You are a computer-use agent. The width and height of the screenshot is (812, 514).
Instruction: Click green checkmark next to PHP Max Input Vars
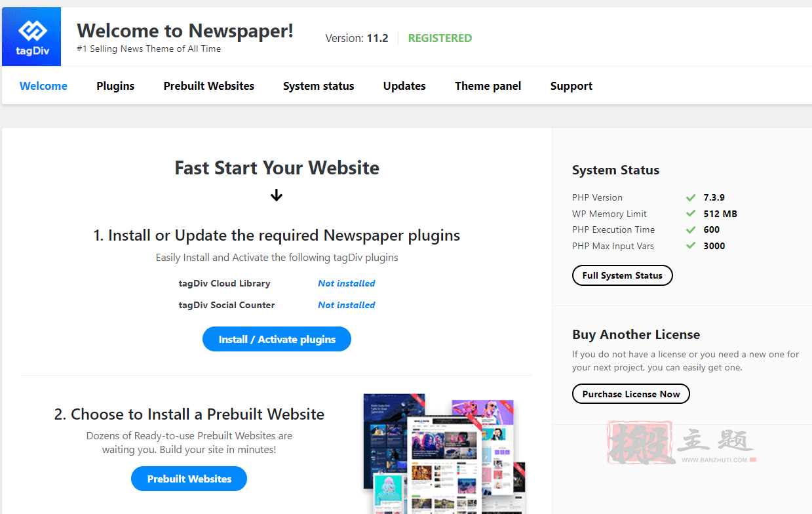pyautogui.click(x=690, y=246)
